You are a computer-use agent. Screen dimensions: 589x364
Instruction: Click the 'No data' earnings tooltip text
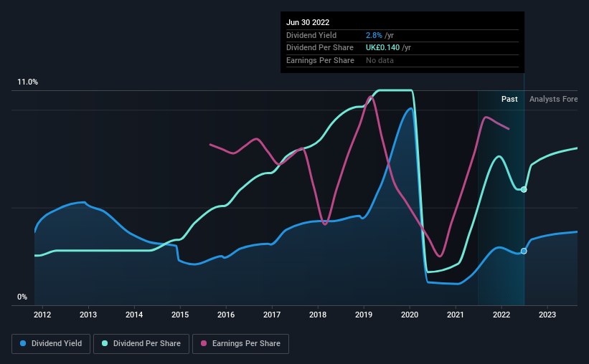pos(380,60)
